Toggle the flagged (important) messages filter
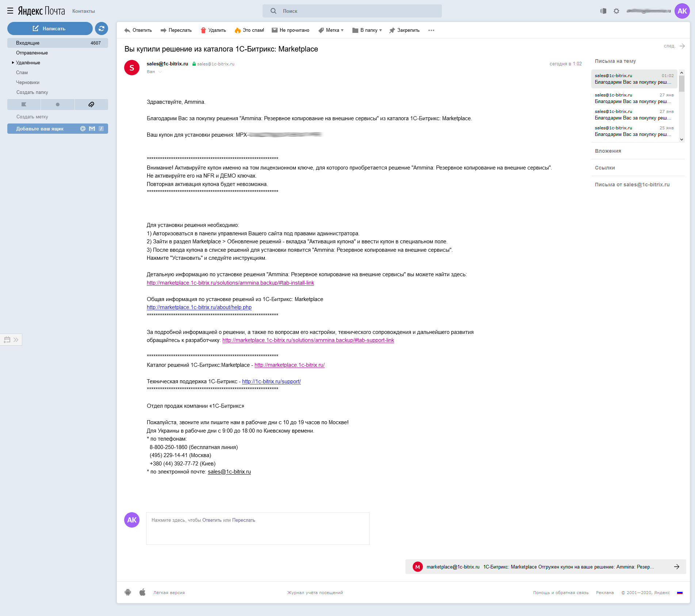This screenshot has width=695, height=616. [x=24, y=104]
